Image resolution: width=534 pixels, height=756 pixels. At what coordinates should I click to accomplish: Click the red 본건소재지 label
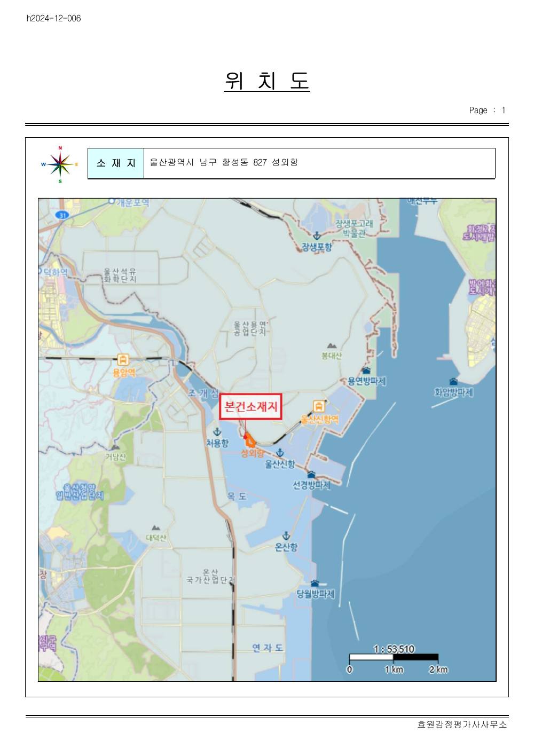[x=251, y=407]
